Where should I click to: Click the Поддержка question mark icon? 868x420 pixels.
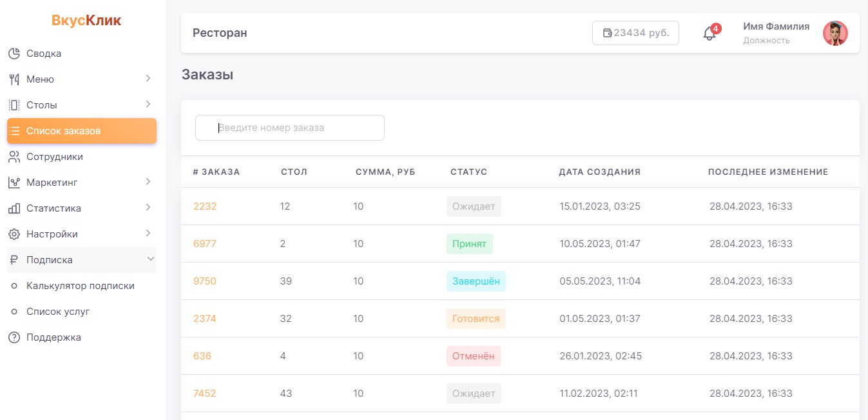14,337
